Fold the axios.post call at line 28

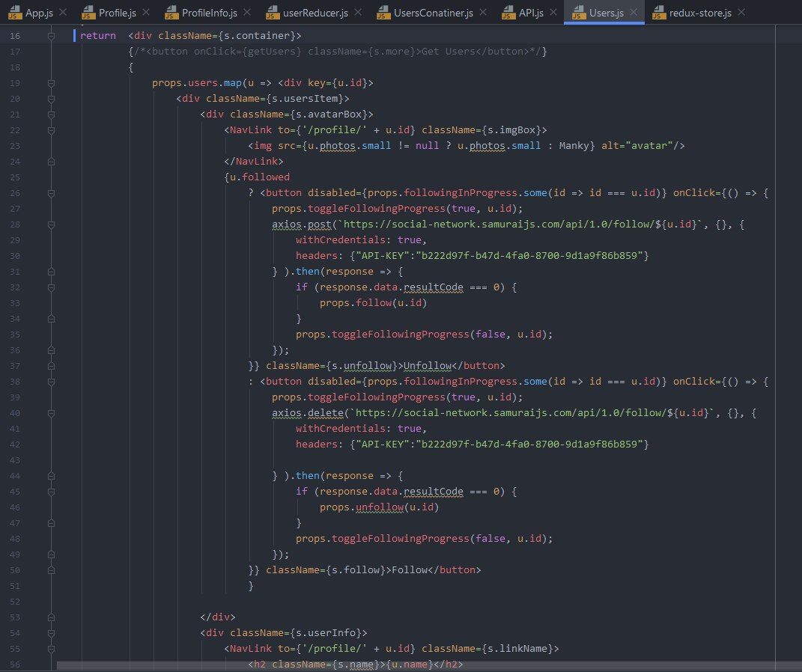[51, 224]
